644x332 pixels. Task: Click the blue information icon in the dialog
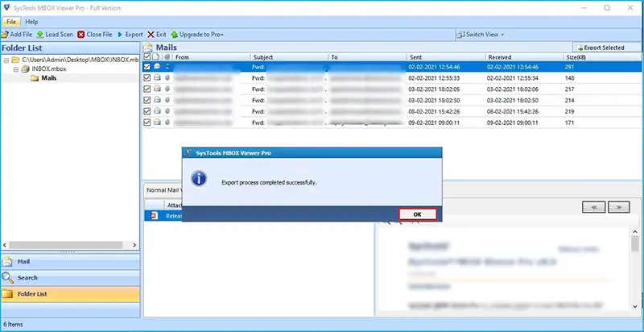coord(199,179)
